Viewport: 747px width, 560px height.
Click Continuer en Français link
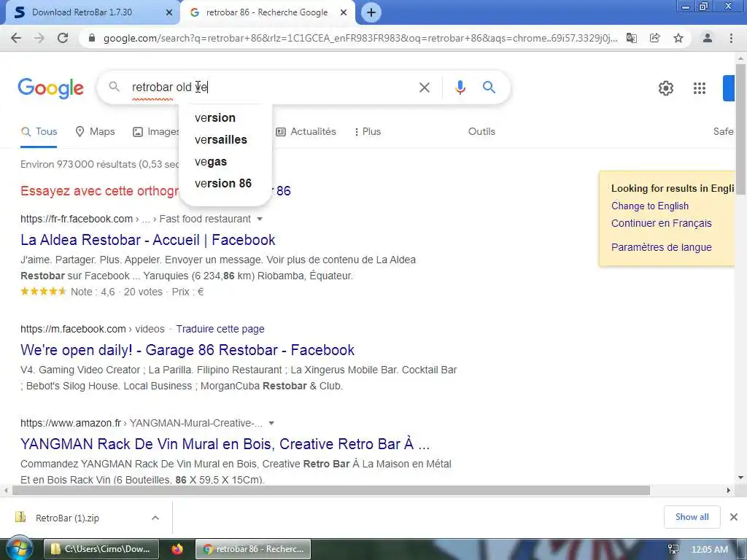tap(661, 223)
